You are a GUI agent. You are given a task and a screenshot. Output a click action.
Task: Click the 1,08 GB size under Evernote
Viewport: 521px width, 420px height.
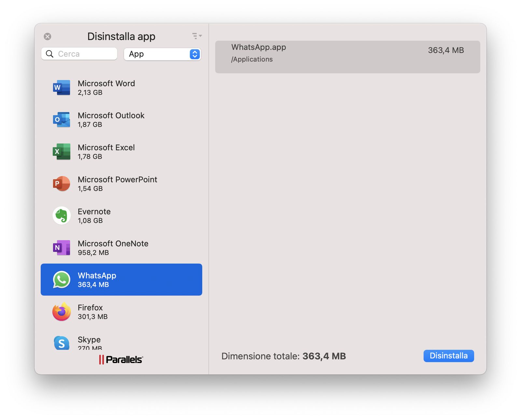pyautogui.click(x=90, y=221)
